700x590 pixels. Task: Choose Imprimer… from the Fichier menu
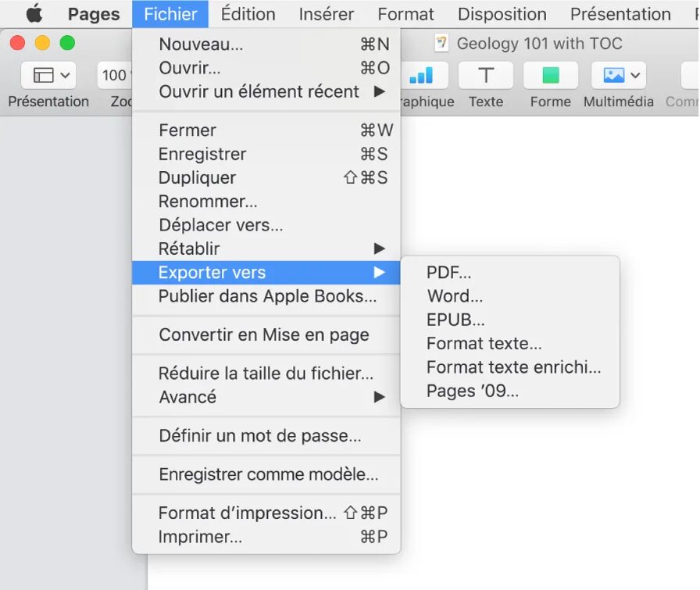[x=200, y=537]
